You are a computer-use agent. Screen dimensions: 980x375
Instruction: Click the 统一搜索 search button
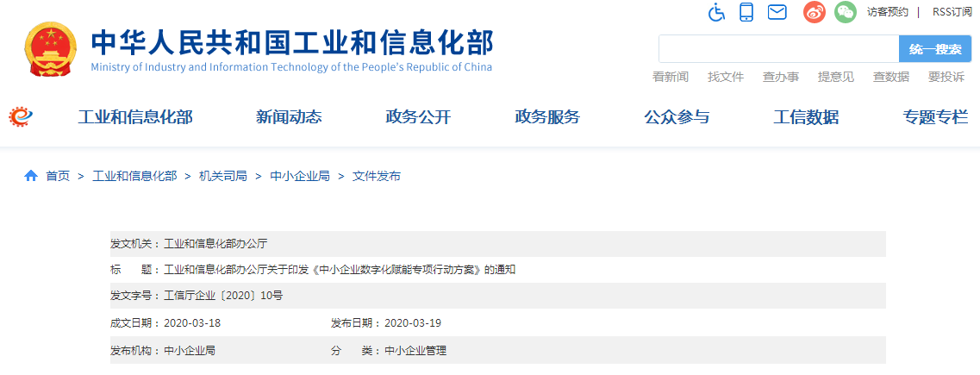click(935, 49)
